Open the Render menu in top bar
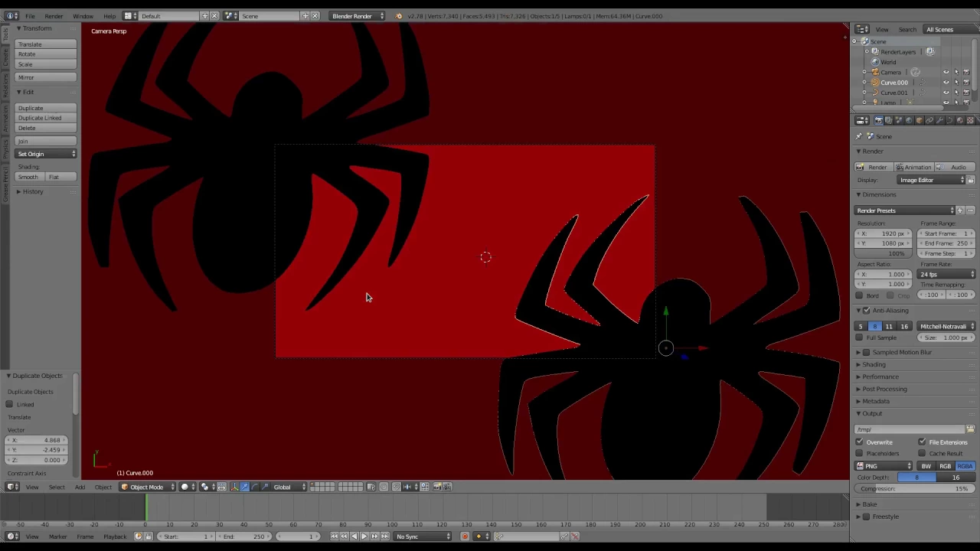The height and width of the screenshot is (551, 980). click(x=54, y=16)
